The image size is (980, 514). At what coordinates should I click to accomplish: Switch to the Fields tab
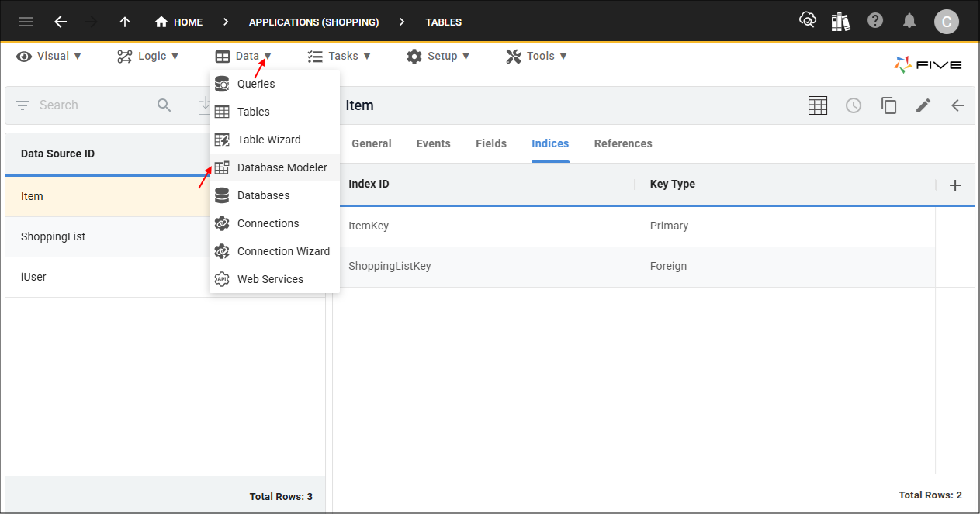[x=490, y=143]
